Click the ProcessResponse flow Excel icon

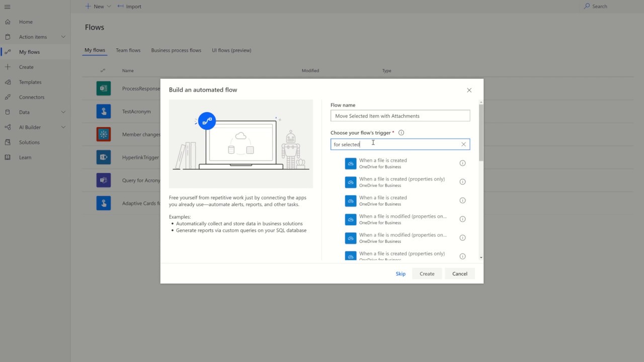point(104,88)
